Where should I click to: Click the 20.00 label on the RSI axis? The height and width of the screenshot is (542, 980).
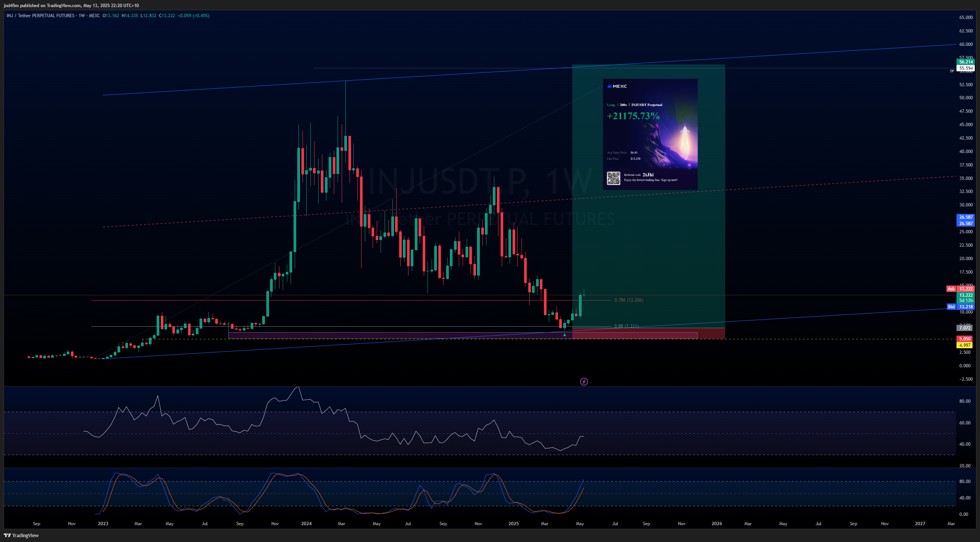964,465
